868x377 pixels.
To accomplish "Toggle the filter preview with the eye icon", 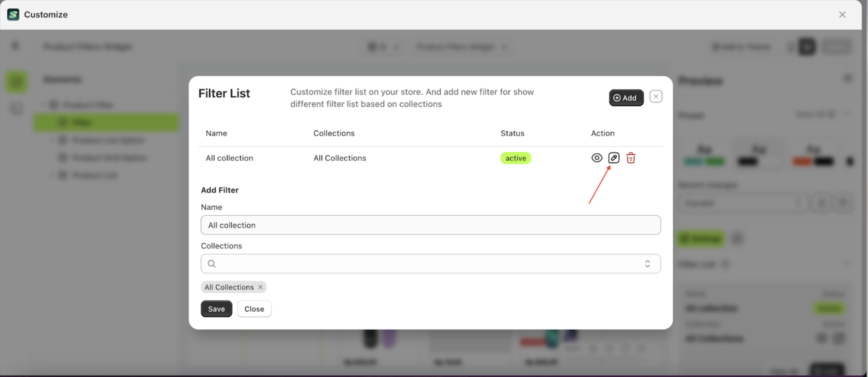I will [x=597, y=158].
